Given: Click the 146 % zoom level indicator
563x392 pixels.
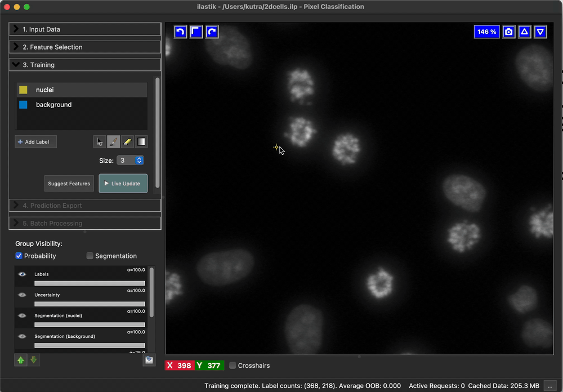Looking at the screenshot, I should [486, 32].
